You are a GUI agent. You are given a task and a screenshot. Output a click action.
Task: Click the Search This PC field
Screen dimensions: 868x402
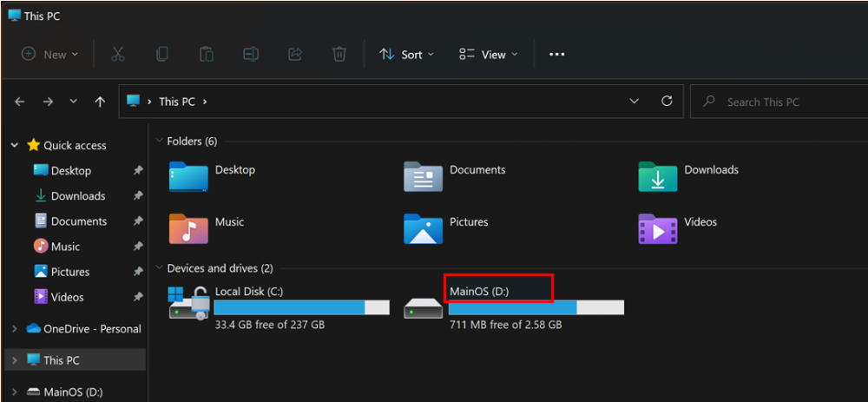[781, 102]
